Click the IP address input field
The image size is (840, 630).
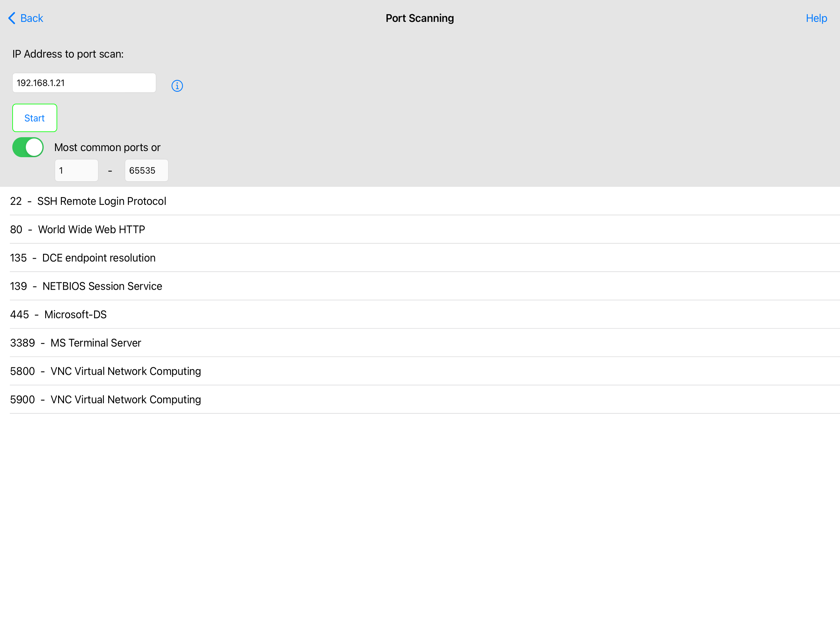tap(84, 83)
